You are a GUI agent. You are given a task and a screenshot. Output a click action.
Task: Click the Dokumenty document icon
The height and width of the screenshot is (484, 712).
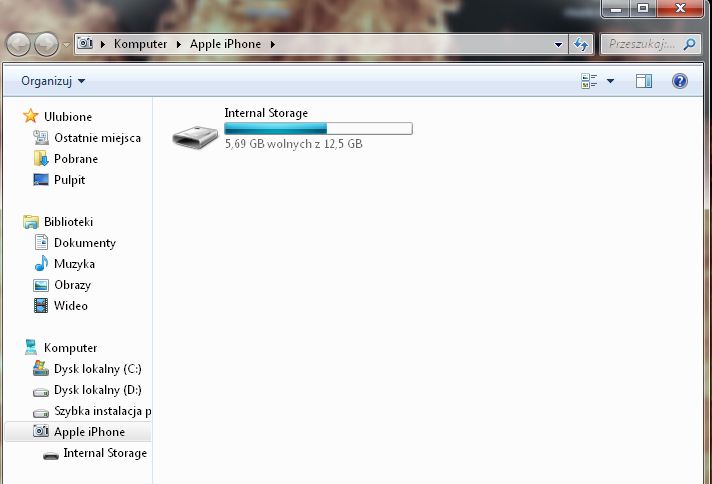(41, 242)
